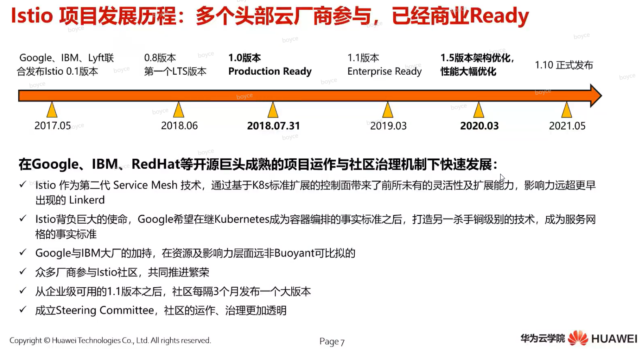Image resolution: width=644 pixels, height=351 pixels.
Task: Click the Huawei copyright notice
Action: tap(110, 340)
